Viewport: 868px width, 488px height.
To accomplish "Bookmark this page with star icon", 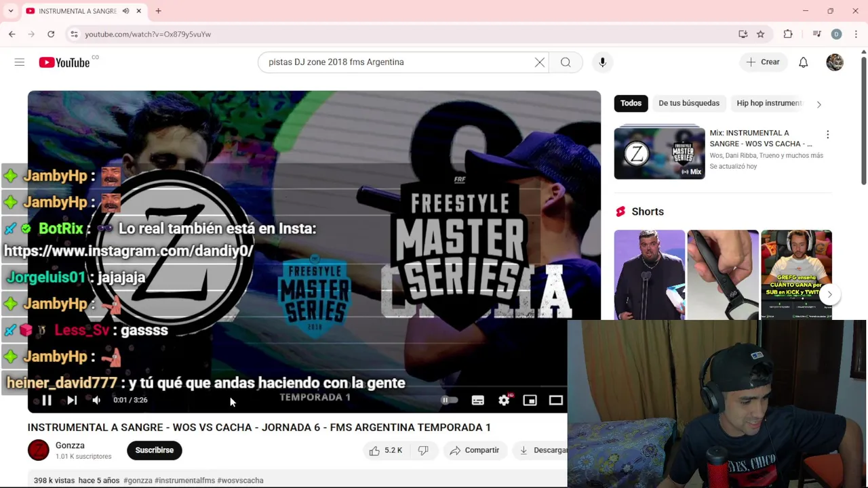I will coord(761,34).
